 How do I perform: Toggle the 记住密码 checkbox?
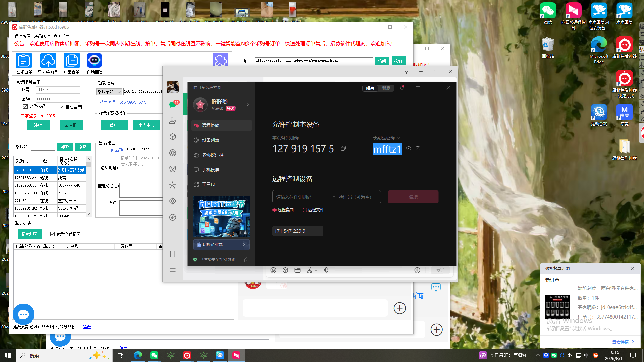coord(25,106)
